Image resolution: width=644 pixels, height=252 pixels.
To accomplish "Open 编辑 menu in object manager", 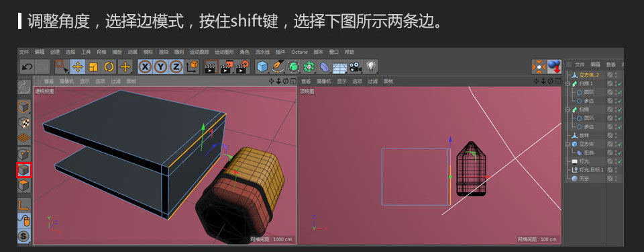I will [x=595, y=65].
